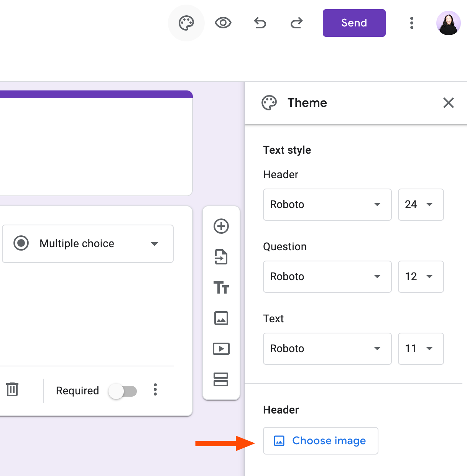Delete the question with trash icon
This screenshot has width=467, height=476.
(12, 389)
